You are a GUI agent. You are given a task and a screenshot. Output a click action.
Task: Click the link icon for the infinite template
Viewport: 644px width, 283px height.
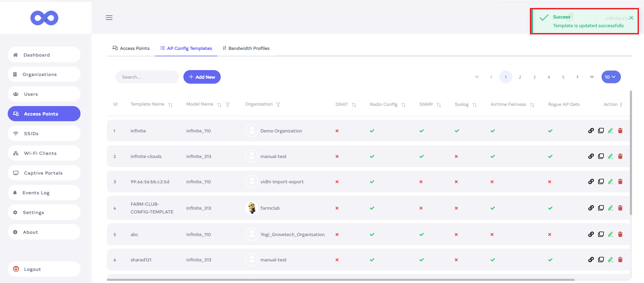tap(591, 131)
